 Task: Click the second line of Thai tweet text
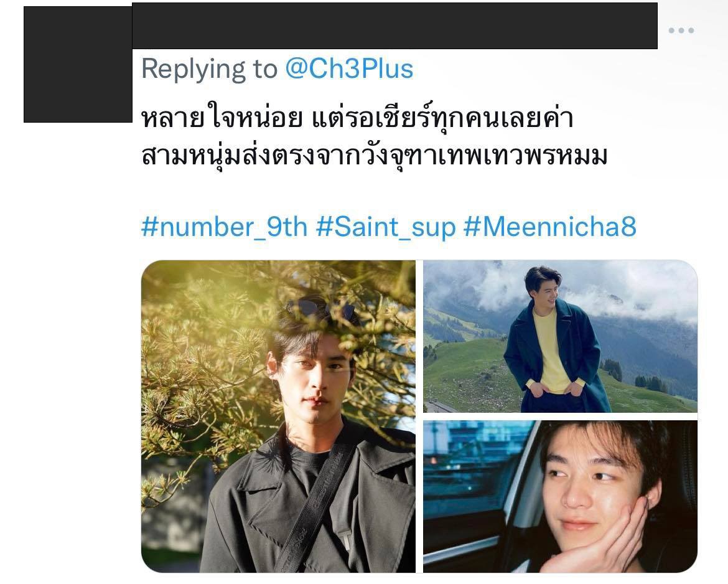tap(374, 156)
